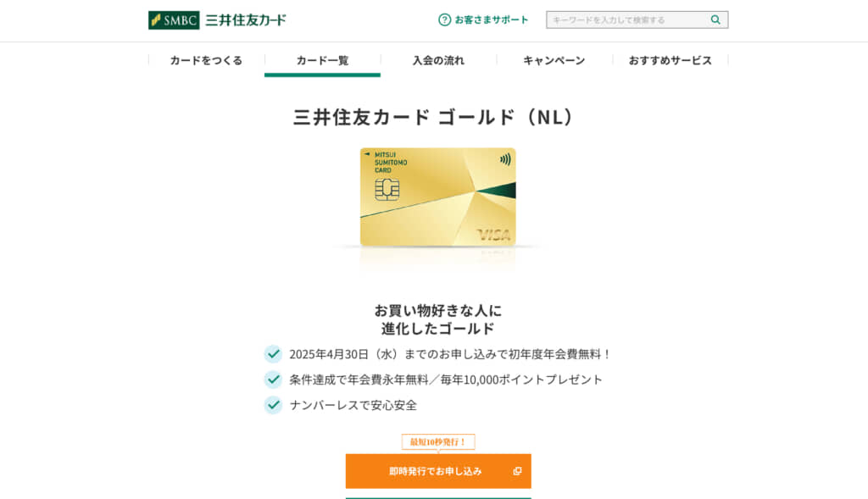Go to the キャンペーン tab
This screenshot has width=868, height=499.
tap(554, 60)
